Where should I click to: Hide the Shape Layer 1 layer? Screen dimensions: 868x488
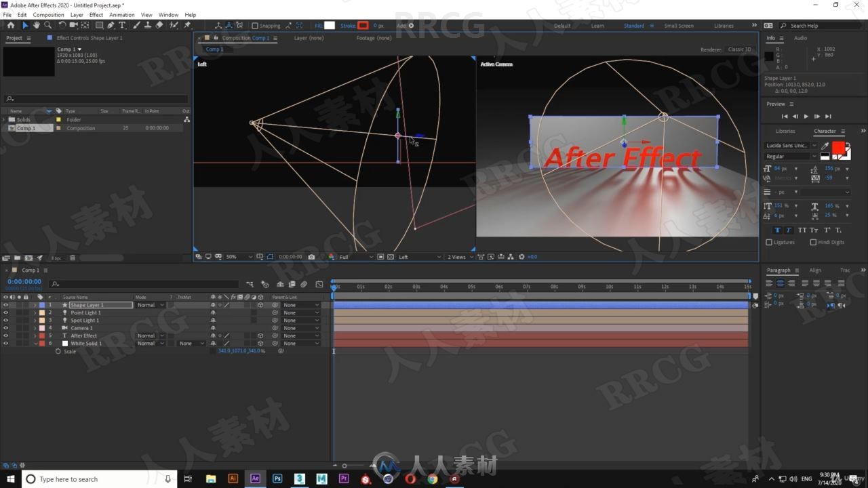point(5,305)
